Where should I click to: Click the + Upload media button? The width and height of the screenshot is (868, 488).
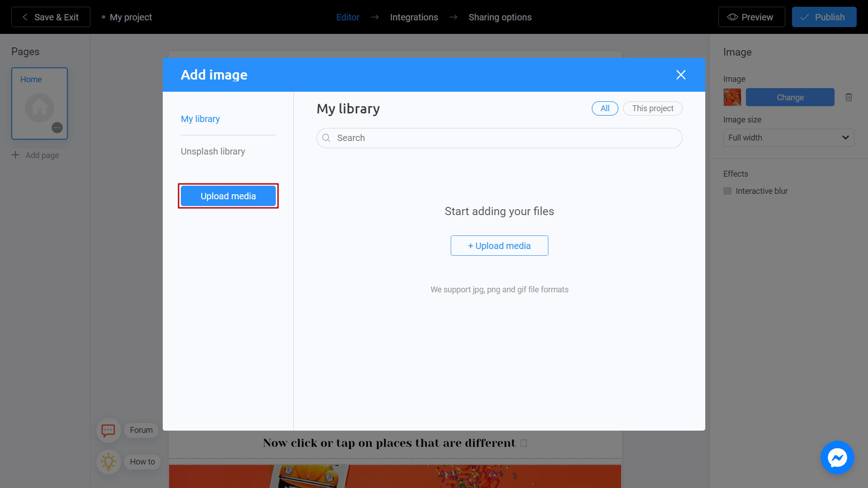[500, 245]
